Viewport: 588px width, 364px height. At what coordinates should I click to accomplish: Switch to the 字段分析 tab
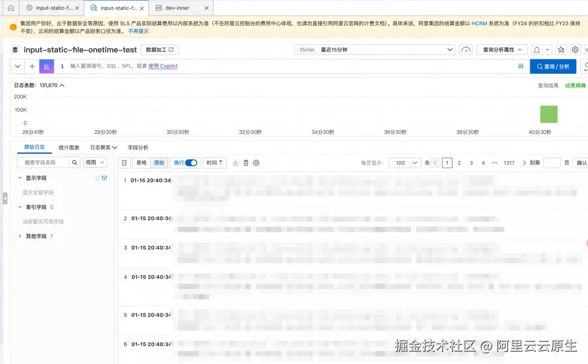pyautogui.click(x=138, y=147)
